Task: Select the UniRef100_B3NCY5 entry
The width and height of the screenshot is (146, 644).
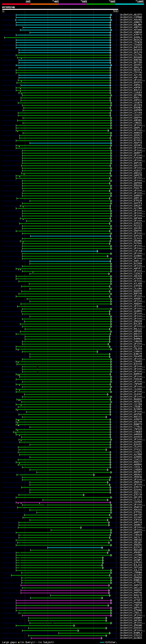Action: [x=131, y=354]
